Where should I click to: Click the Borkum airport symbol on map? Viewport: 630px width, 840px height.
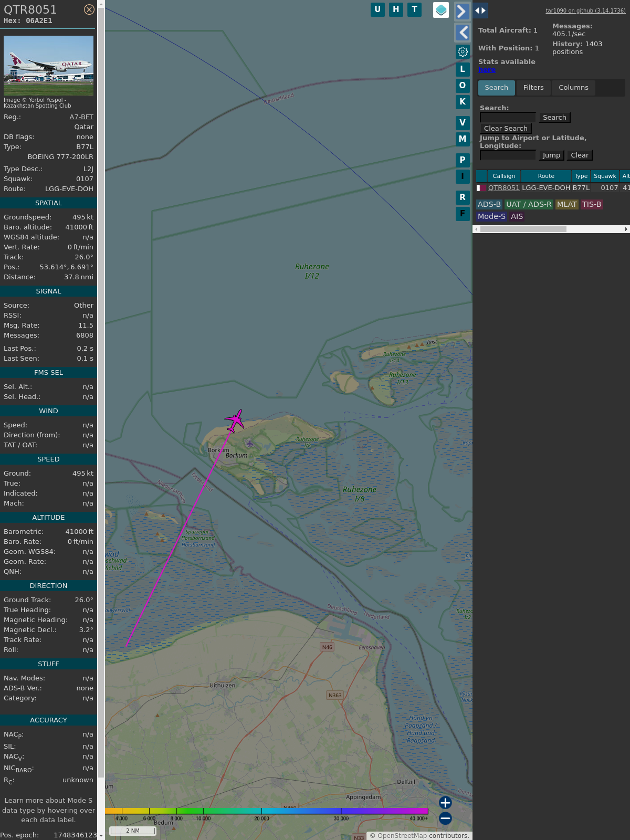pyautogui.click(x=250, y=444)
